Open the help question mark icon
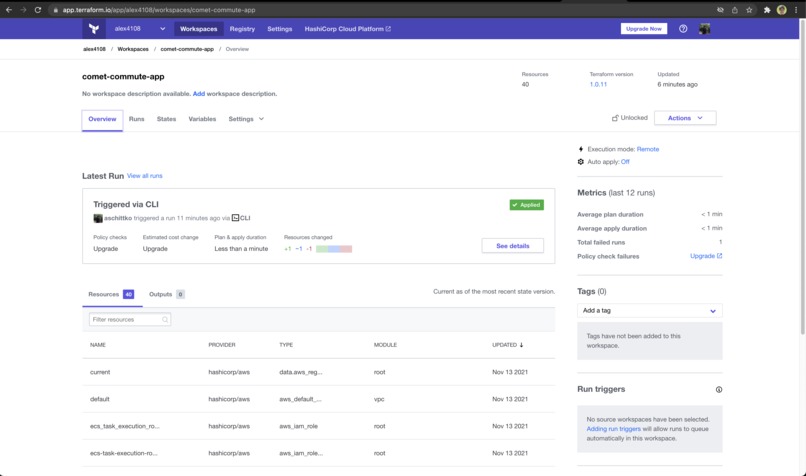Image resolution: width=806 pixels, height=476 pixels. pos(683,29)
